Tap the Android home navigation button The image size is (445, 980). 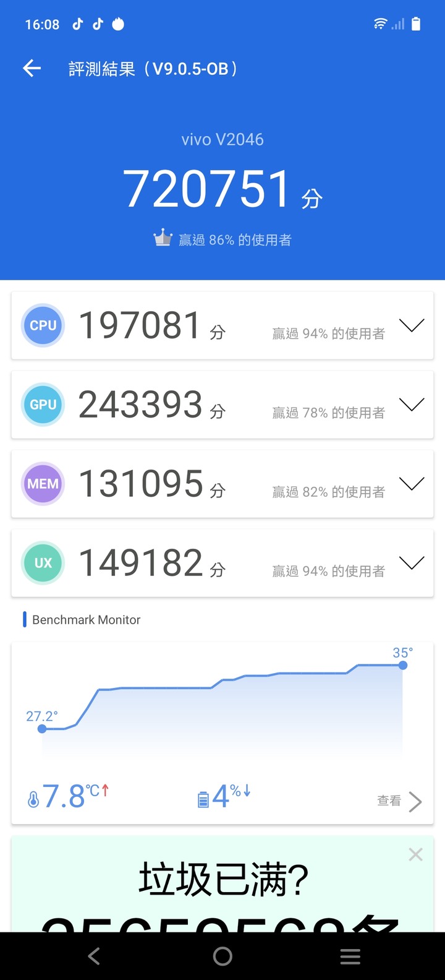tap(222, 956)
